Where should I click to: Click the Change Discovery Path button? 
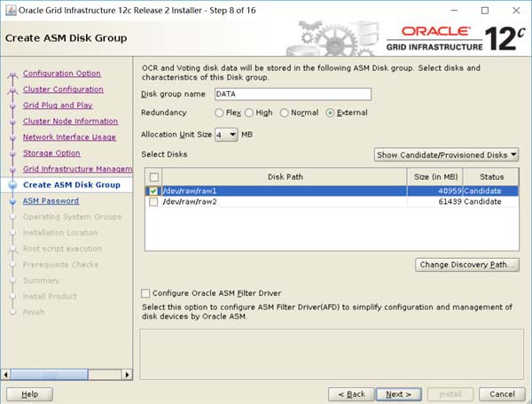(x=467, y=265)
